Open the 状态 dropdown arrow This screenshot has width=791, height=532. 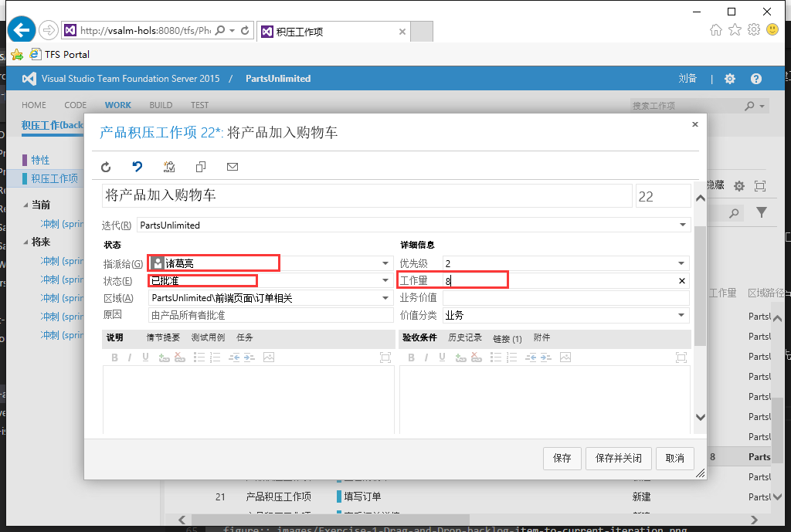coord(385,280)
